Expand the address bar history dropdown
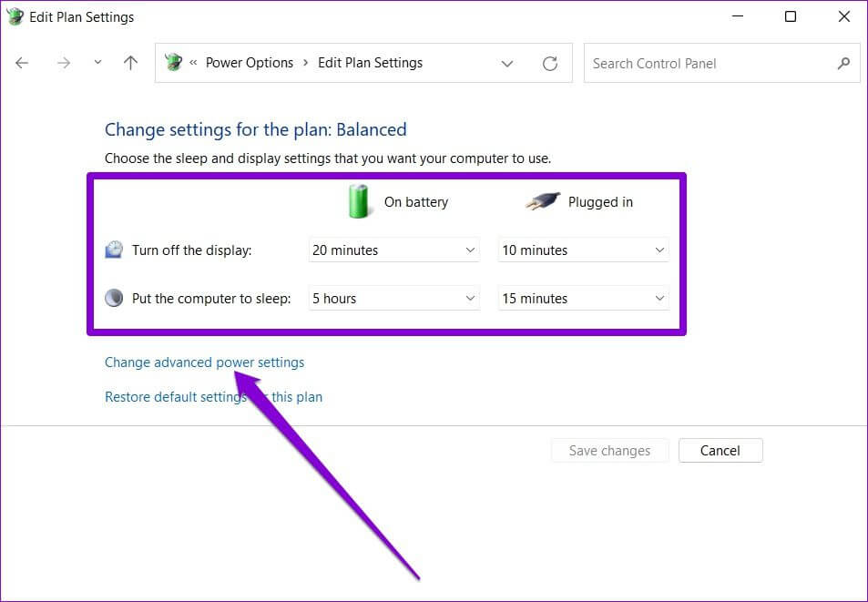The image size is (868, 602). 507,63
